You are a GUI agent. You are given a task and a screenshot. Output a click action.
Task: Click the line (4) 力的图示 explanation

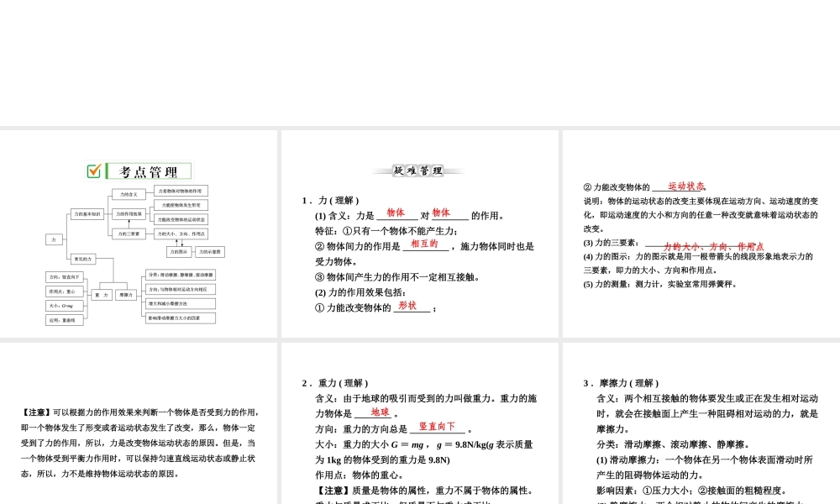(x=698, y=264)
